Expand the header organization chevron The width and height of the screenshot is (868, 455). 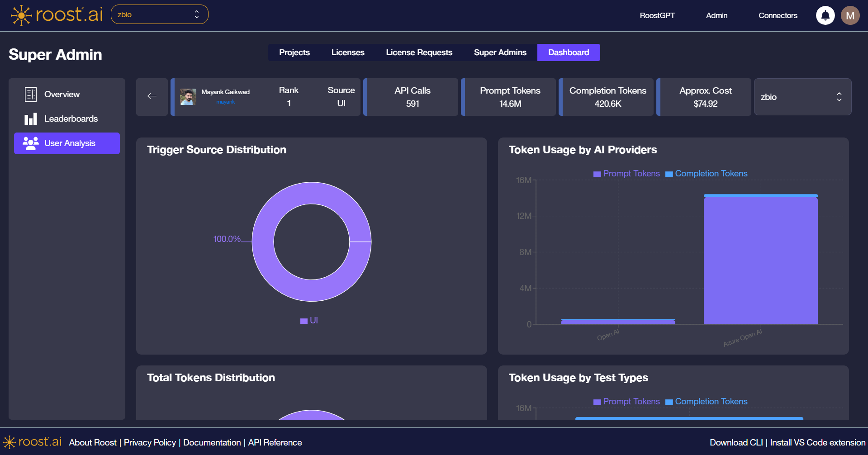coord(196,14)
